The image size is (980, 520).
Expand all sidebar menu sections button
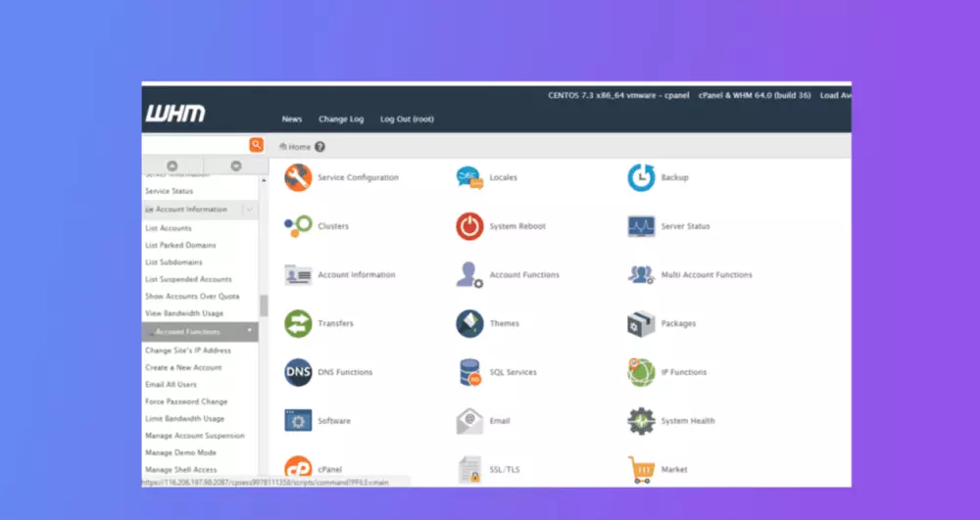click(x=236, y=166)
